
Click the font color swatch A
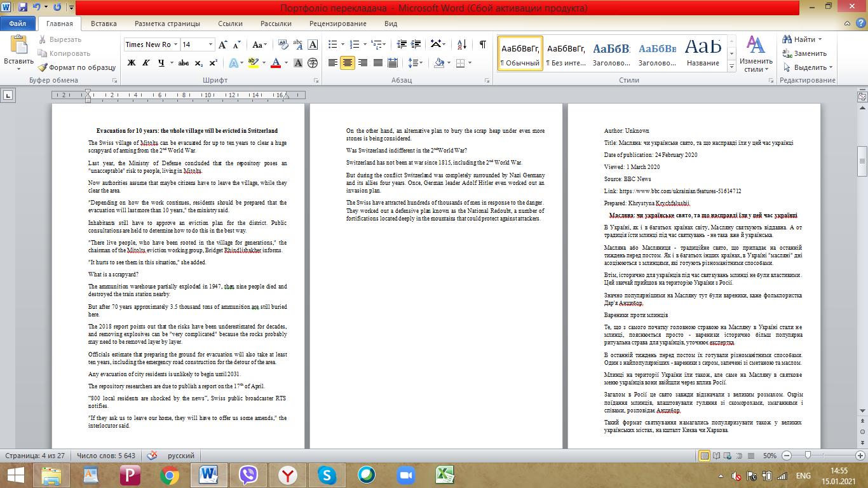pos(275,63)
